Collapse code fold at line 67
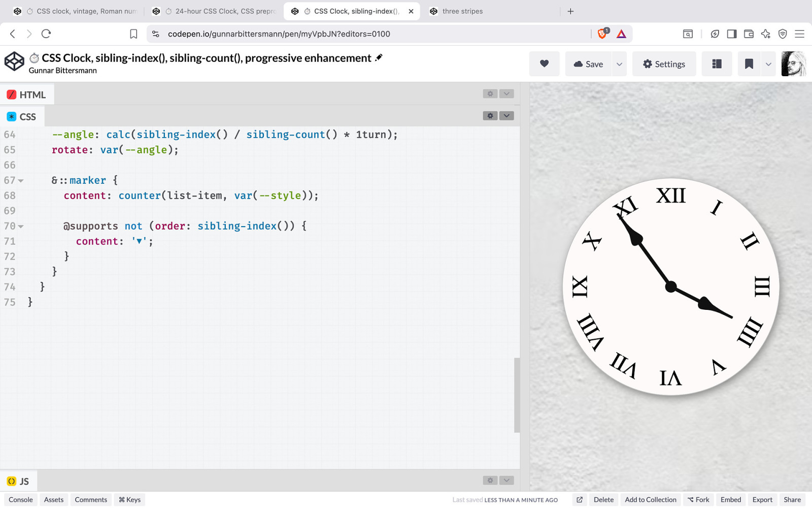The width and height of the screenshot is (812, 508). click(x=21, y=181)
